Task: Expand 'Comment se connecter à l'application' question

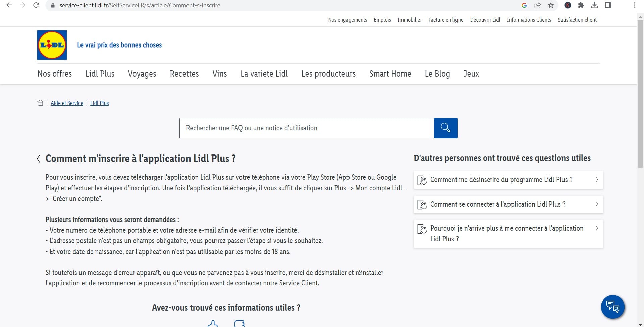Action: 508,204
